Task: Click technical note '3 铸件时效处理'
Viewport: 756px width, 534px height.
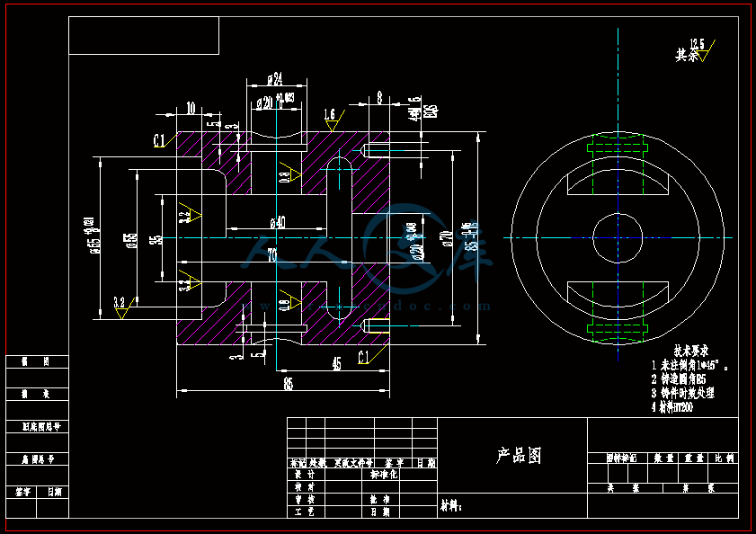Action: 682,393
